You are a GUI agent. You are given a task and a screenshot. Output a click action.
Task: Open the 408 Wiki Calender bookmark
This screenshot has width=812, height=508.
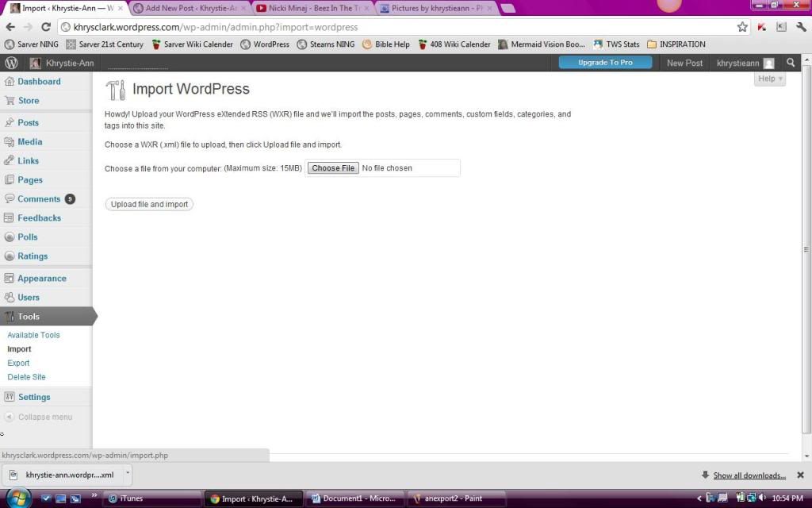[454, 44]
